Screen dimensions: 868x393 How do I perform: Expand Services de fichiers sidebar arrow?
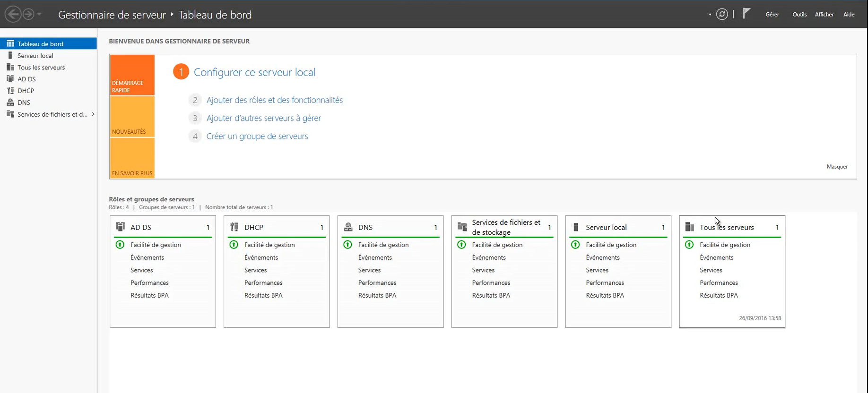[x=93, y=114]
